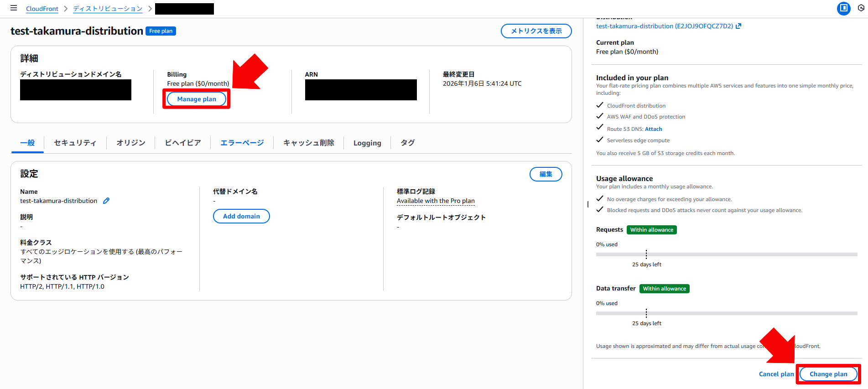Viewport: 868px width, 389px height.
Task: Toggle the blue split panel icon
Action: pyautogui.click(x=843, y=8)
